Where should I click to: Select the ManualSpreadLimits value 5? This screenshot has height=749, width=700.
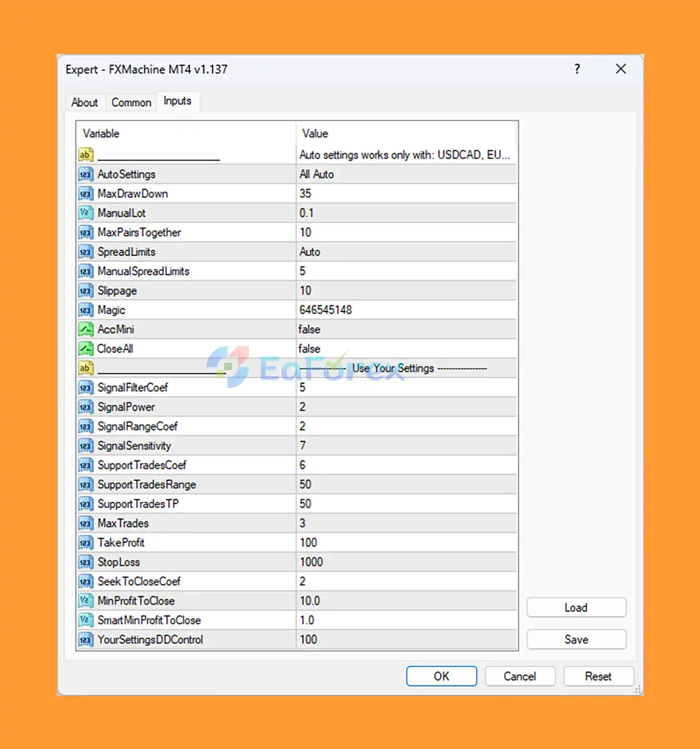pos(406,271)
